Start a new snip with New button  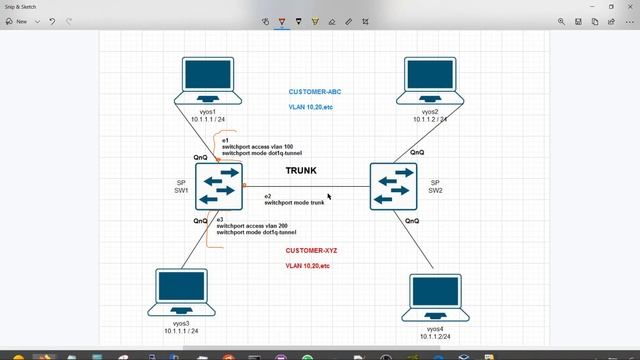point(16,22)
